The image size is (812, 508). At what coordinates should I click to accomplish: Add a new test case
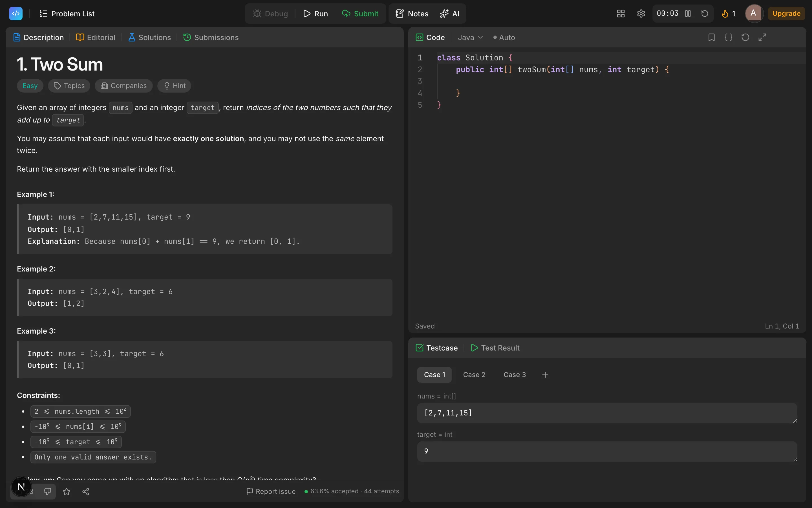[x=545, y=375]
